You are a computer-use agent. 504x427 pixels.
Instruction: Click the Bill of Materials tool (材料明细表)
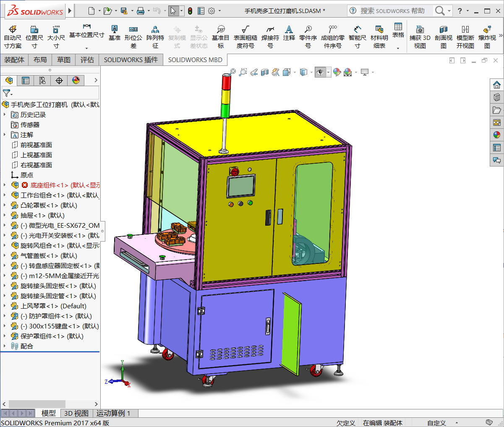379,36
